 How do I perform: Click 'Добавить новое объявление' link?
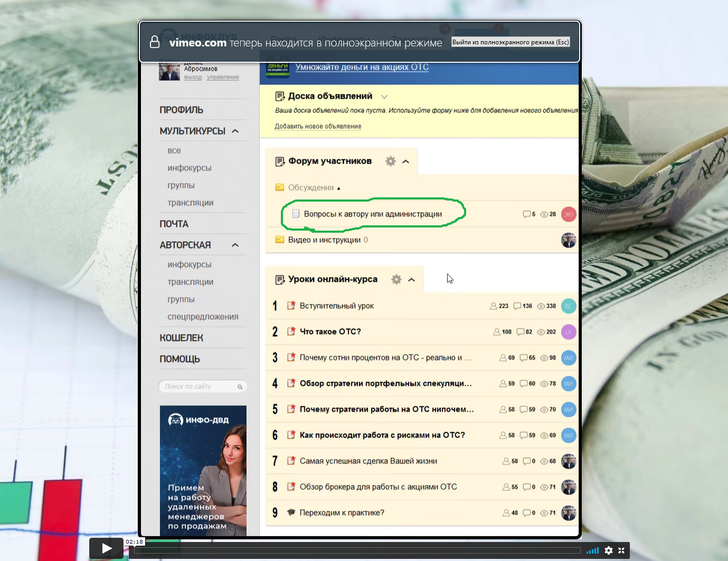[318, 126]
